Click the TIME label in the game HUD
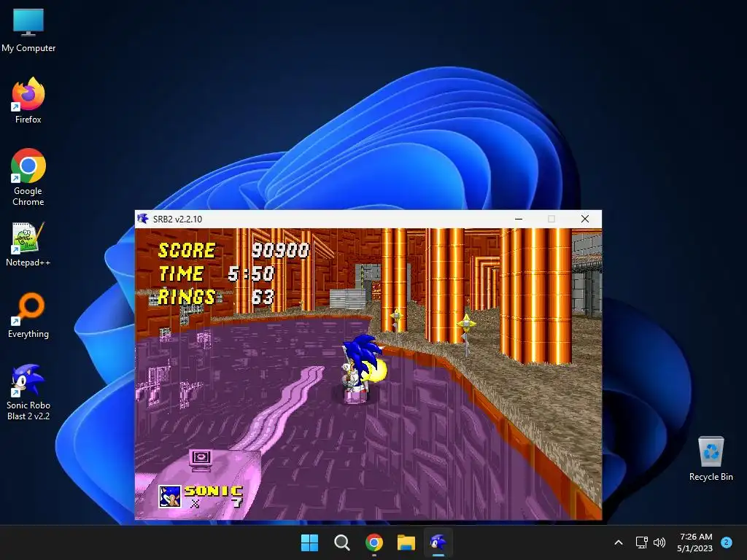The height and width of the screenshot is (560, 747). click(181, 274)
